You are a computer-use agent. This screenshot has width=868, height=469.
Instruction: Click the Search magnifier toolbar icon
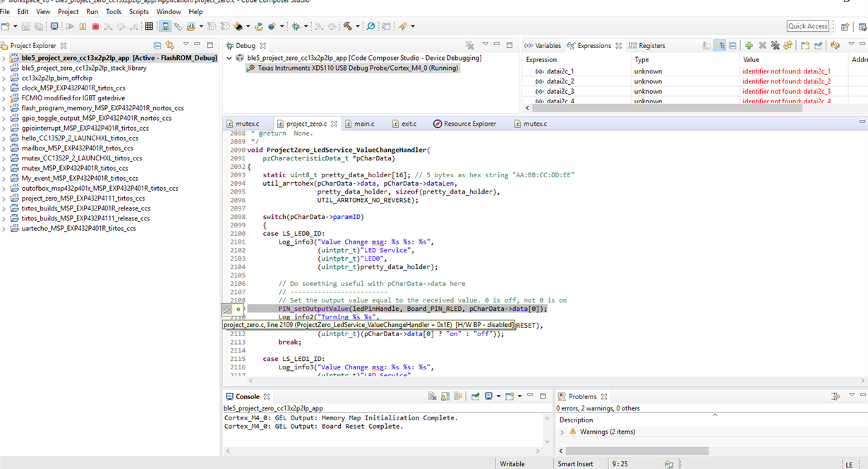click(370, 26)
